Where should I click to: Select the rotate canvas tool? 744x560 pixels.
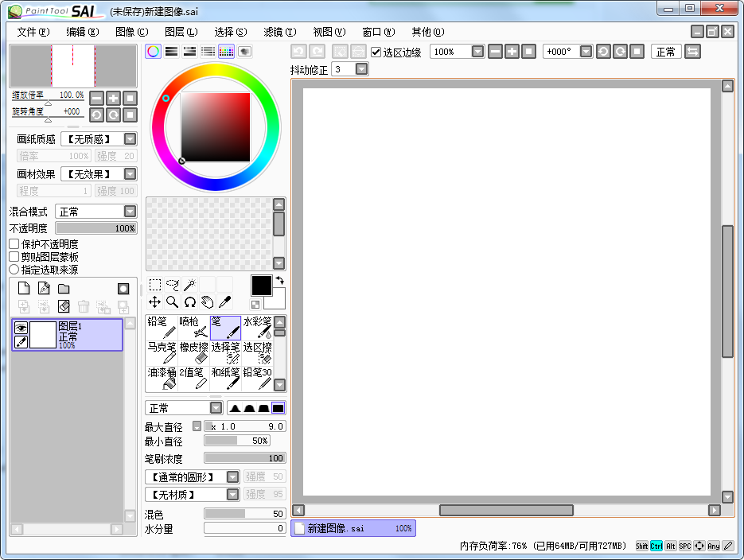(190, 302)
